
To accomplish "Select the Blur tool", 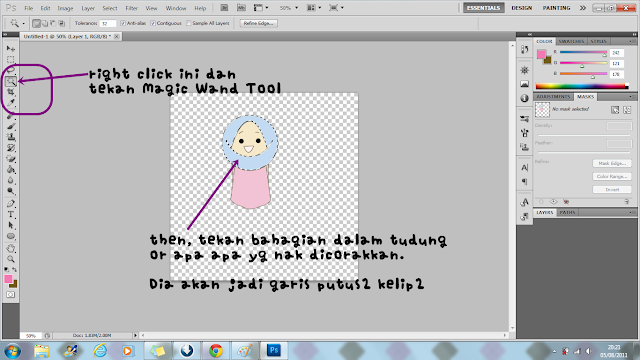I will point(11,180).
